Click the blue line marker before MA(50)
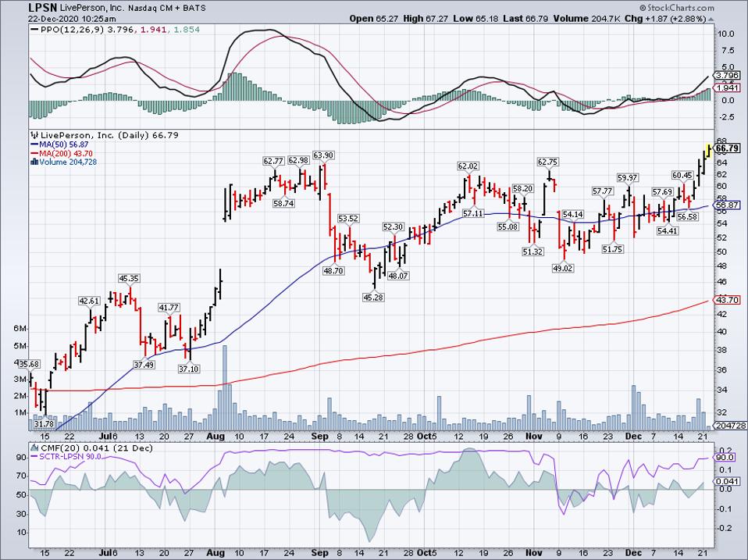748x560 pixels. (34, 144)
